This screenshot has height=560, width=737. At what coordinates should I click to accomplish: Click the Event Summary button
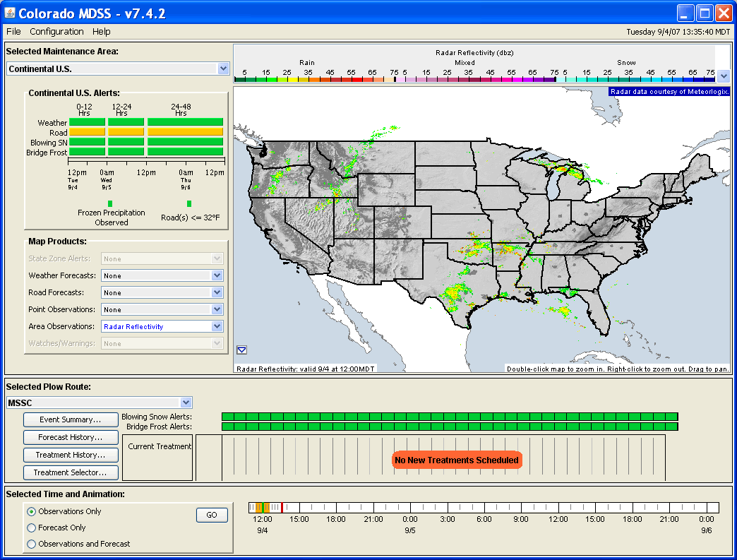(71, 419)
